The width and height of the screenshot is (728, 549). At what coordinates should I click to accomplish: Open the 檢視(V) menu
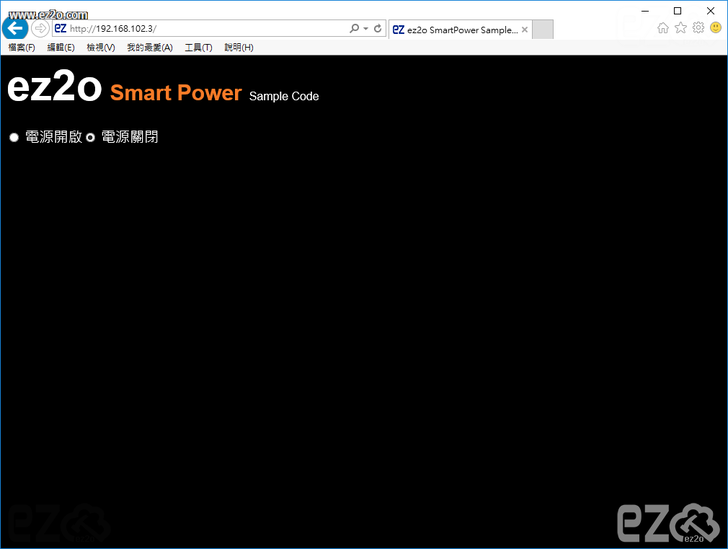click(x=101, y=47)
